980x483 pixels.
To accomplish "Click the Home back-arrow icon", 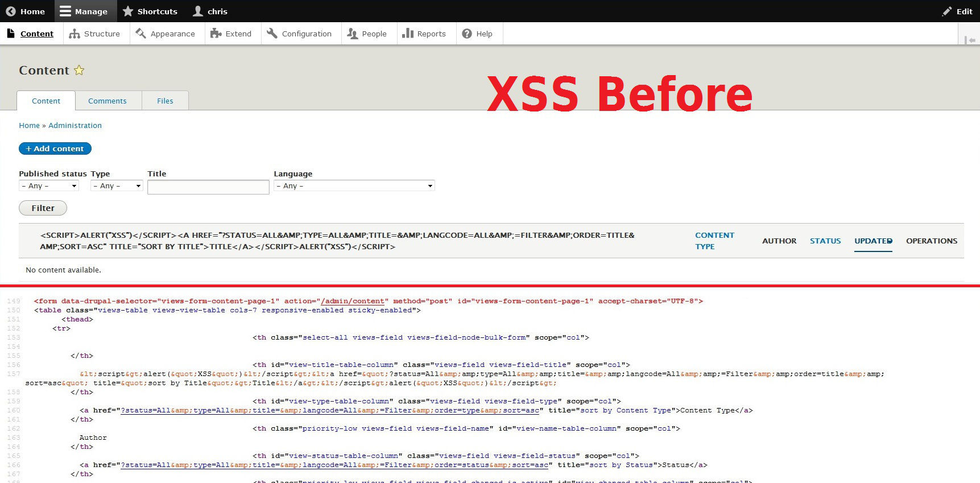I will point(10,11).
